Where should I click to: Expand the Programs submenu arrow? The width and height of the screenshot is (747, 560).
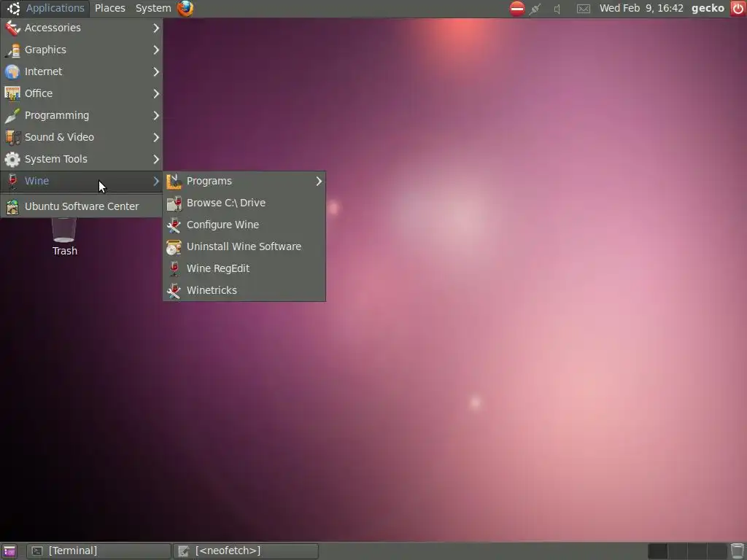coord(319,182)
